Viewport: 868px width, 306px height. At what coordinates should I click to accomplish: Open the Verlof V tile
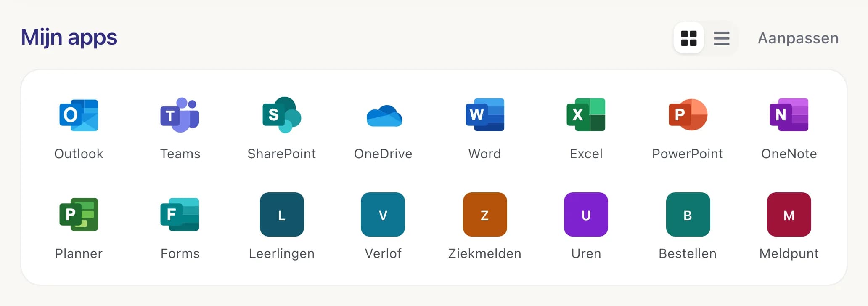click(x=383, y=214)
